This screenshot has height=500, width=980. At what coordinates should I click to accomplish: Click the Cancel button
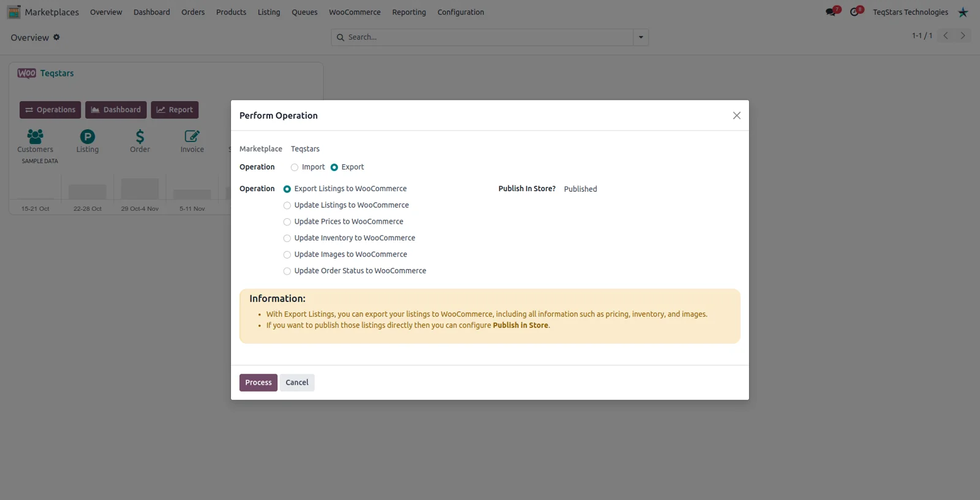click(x=297, y=382)
